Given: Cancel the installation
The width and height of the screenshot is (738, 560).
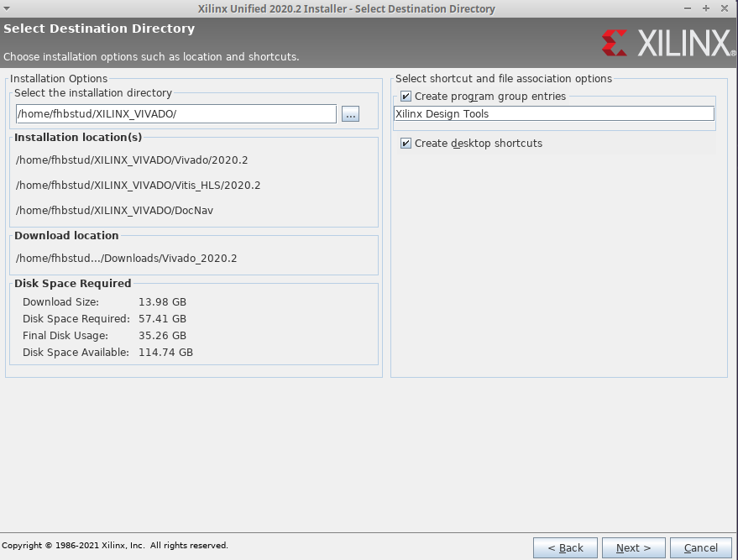Looking at the screenshot, I should coord(701,548).
